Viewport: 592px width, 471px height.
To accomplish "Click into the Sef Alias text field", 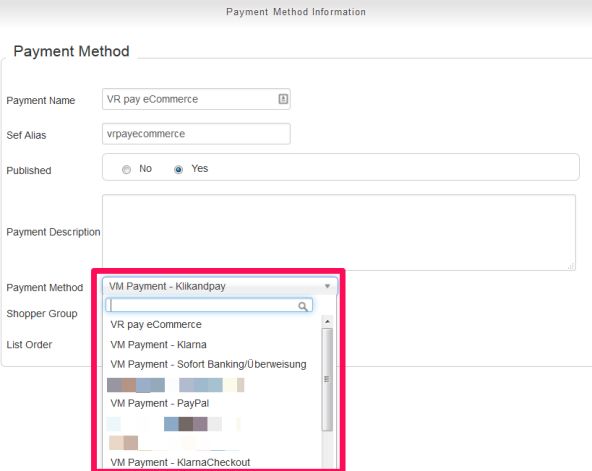I will (x=196, y=134).
